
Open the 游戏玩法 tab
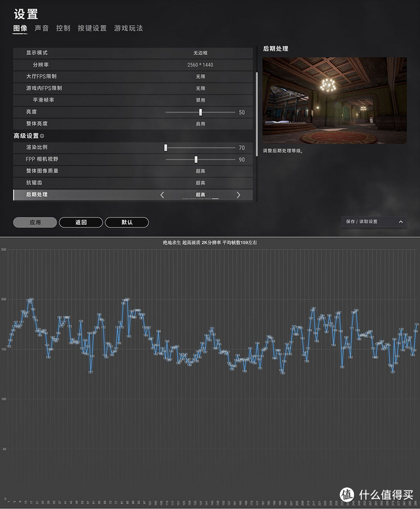(x=128, y=28)
